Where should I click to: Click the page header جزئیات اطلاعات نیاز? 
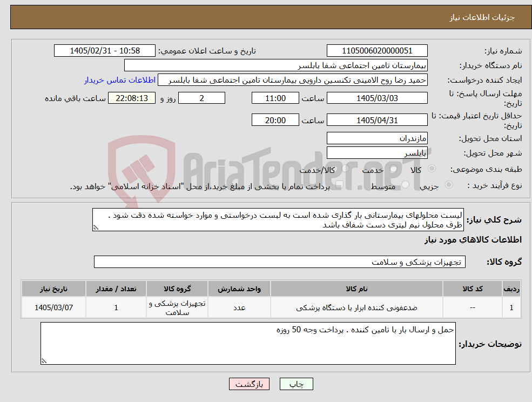(x=482, y=17)
